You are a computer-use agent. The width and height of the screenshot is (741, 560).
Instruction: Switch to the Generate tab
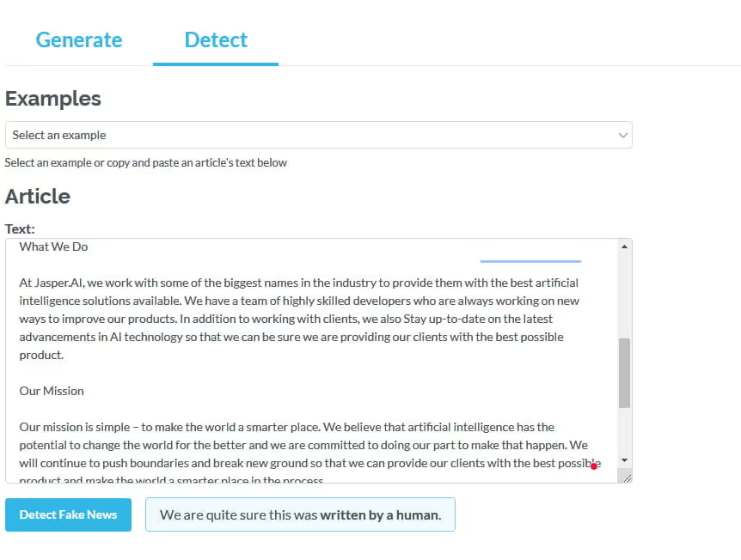(x=79, y=40)
